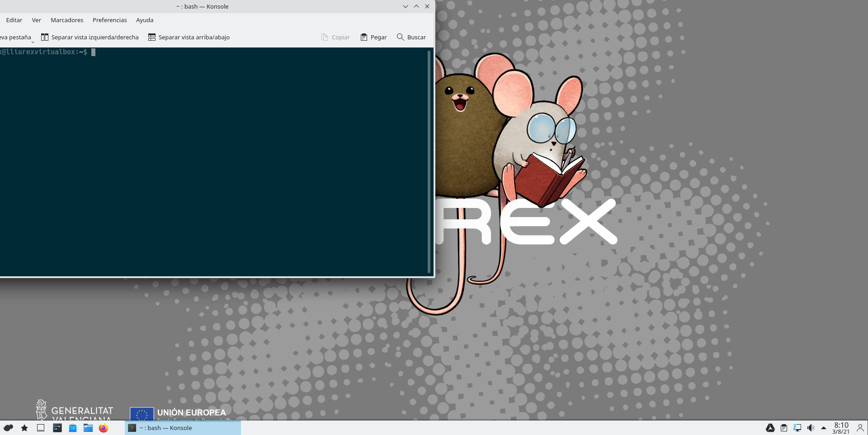Select the bash Konsole taskbar entry

(183, 428)
